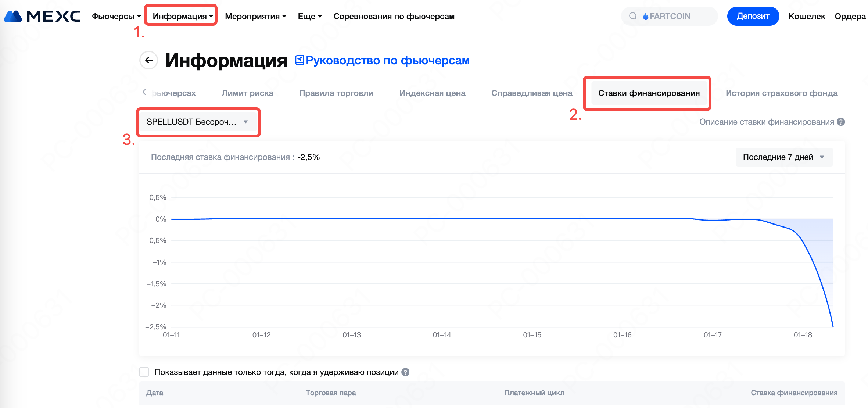Open the Фьючерсы menu dropdown
868x408 pixels.
click(116, 17)
